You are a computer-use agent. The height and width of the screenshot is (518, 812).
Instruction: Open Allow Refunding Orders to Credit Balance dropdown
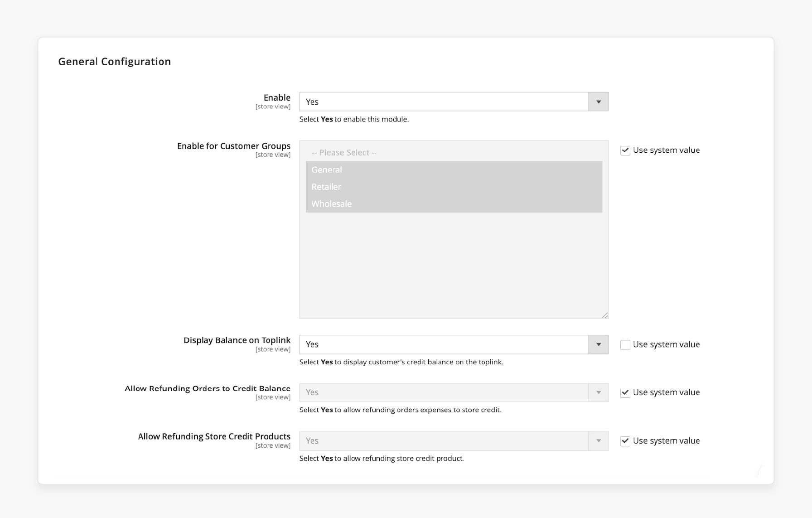pos(454,392)
